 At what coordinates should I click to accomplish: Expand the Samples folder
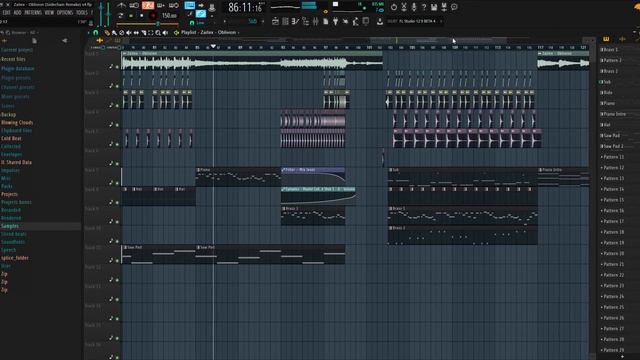click(x=10, y=226)
